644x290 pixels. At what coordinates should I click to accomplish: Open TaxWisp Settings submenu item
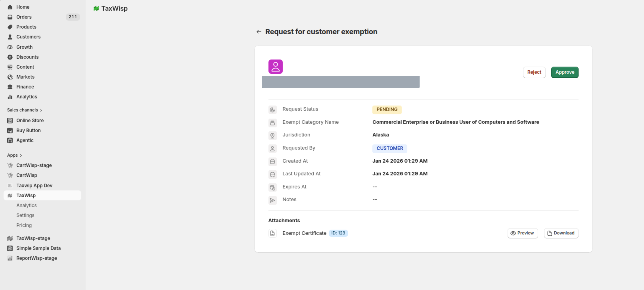(x=25, y=215)
